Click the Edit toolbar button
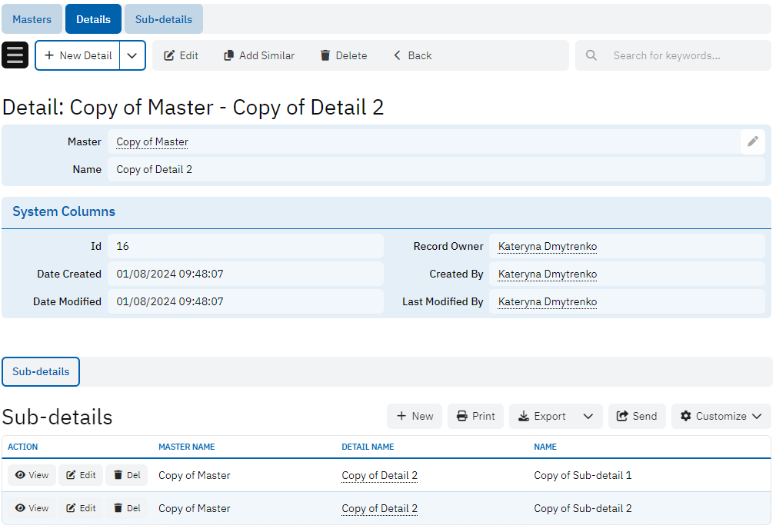The width and height of the screenshot is (776, 532). tap(182, 55)
